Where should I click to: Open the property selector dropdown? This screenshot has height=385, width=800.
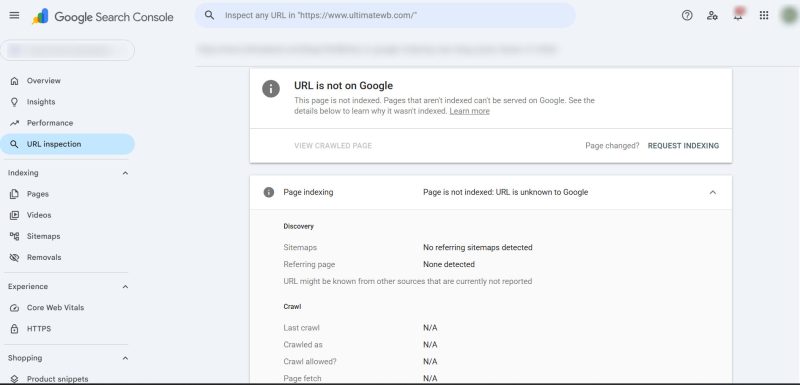(68, 50)
